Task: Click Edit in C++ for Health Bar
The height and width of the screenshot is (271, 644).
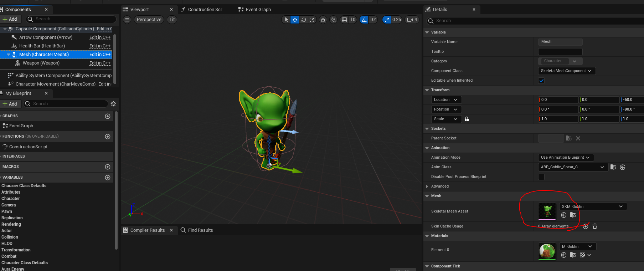Action: (100, 46)
